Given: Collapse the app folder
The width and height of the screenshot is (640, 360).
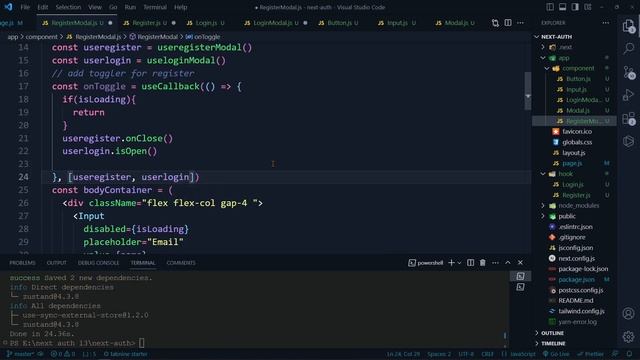Looking at the screenshot, I should click(543, 58).
